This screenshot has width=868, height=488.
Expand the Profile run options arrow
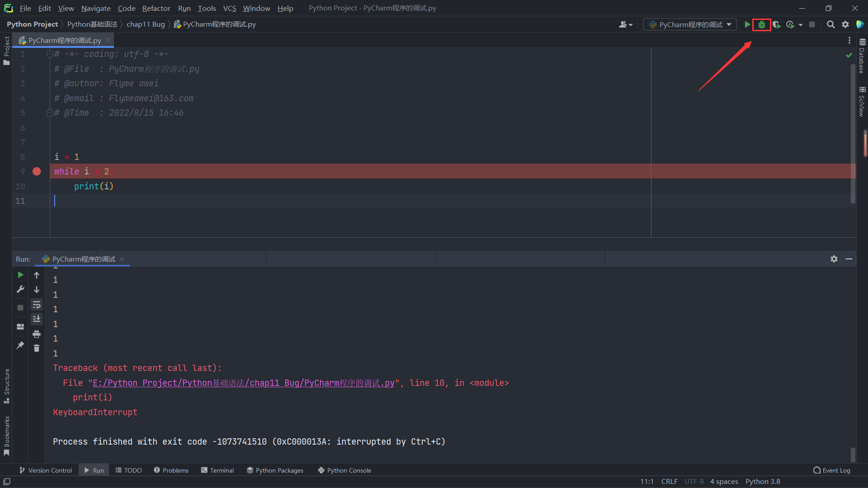[801, 25]
